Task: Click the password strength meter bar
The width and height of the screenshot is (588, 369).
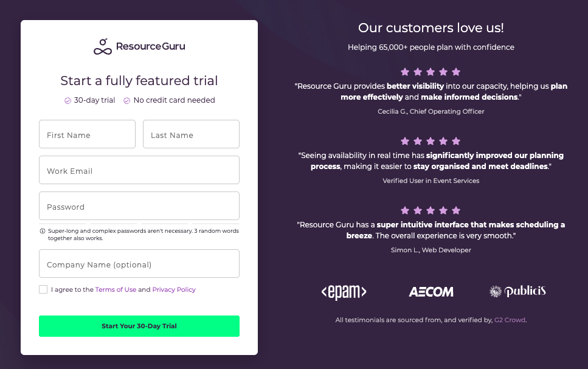Action: 139,223
